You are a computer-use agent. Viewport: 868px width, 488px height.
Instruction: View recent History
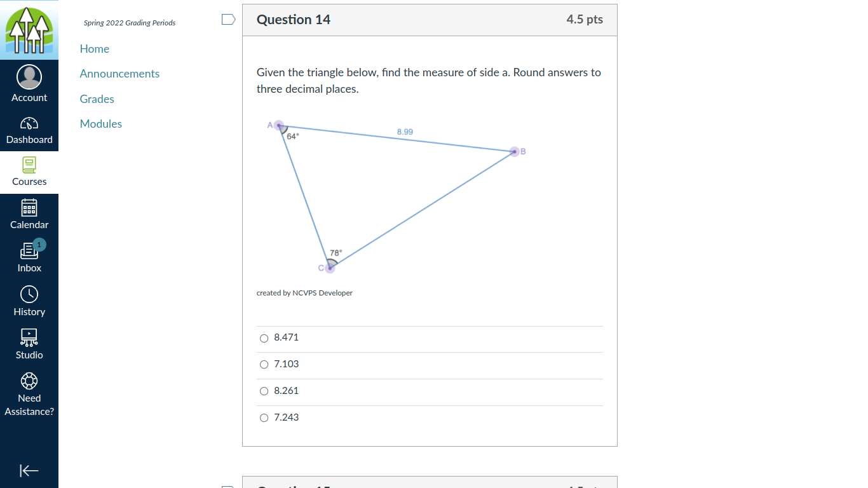pos(29,300)
